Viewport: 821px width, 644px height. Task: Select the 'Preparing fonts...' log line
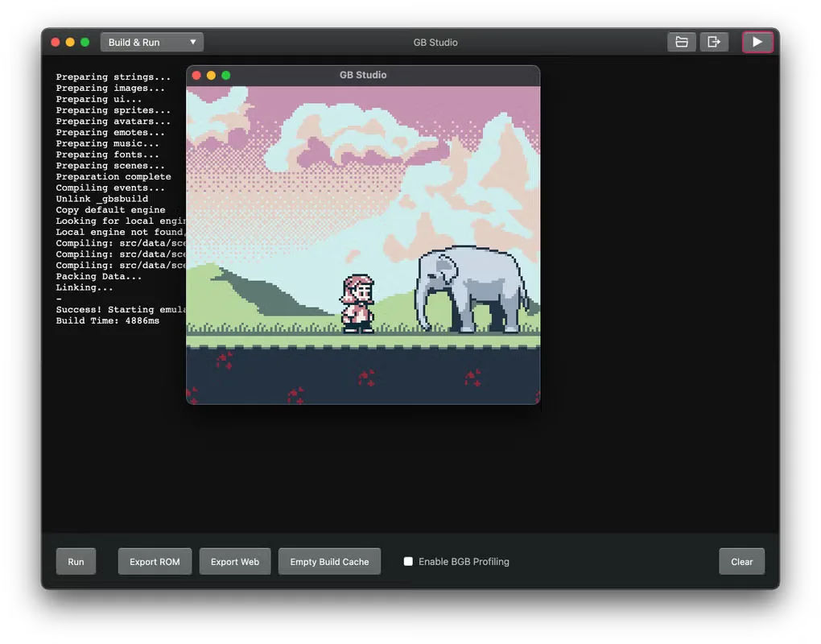107,155
